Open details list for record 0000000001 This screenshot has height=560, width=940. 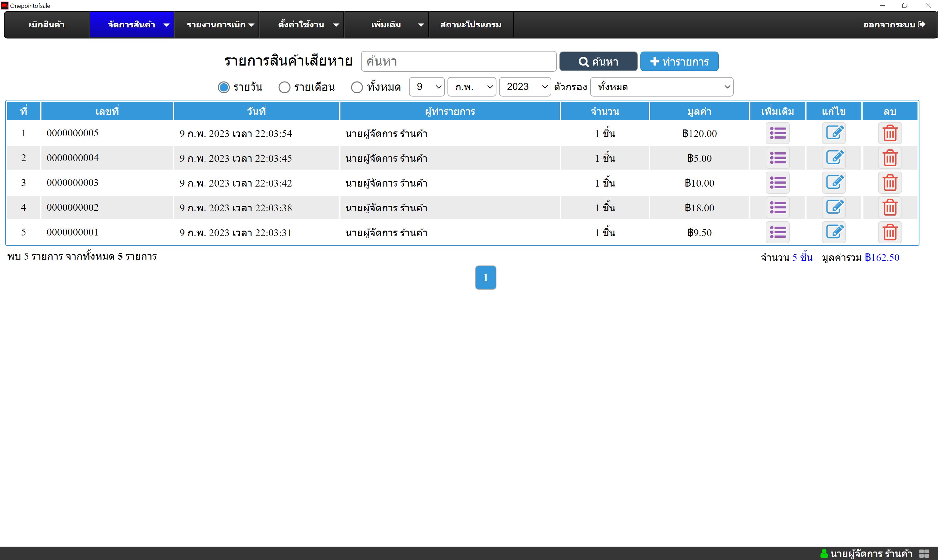click(x=777, y=232)
